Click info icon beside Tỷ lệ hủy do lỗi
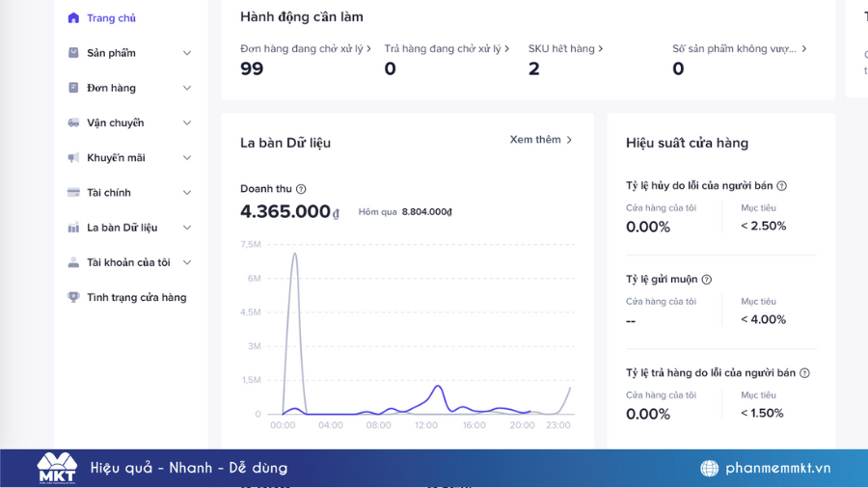This screenshot has width=868, height=488. [781, 186]
